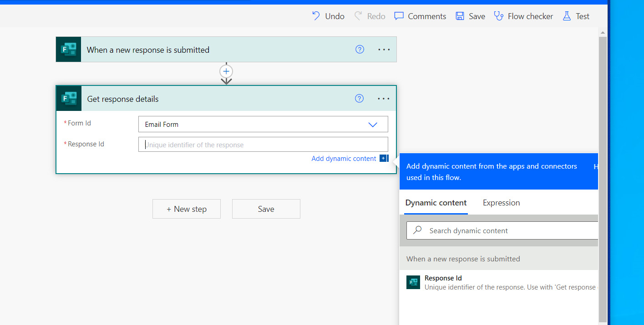Click the Add dynamic content link
The height and width of the screenshot is (325, 644).
pyautogui.click(x=344, y=159)
